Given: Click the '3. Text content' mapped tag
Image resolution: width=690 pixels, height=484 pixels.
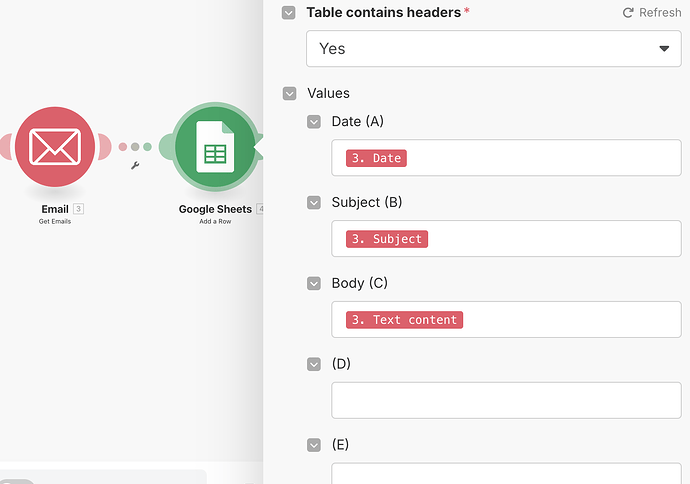Looking at the screenshot, I should [x=404, y=320].
